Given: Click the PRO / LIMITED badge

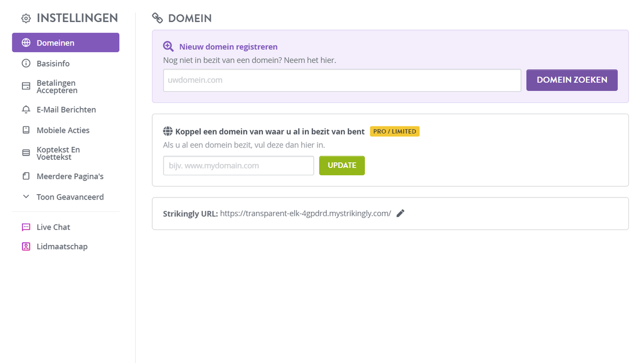Looking at the screenshot, I should (x=394, y=131).
